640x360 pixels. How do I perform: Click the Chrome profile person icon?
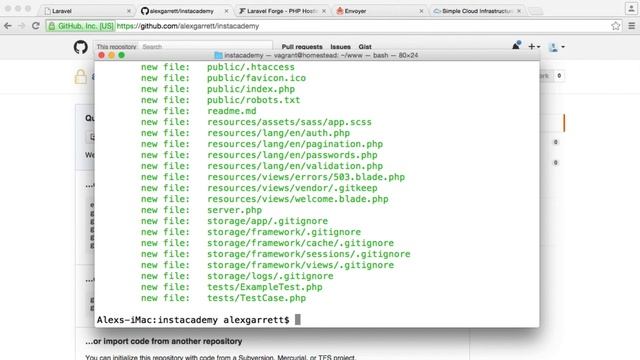631,9
